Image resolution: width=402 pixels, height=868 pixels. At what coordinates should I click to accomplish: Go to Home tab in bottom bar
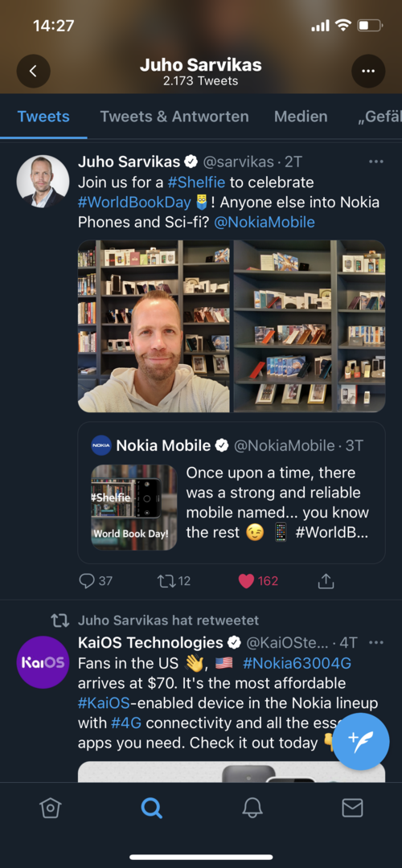click(50, 809)
